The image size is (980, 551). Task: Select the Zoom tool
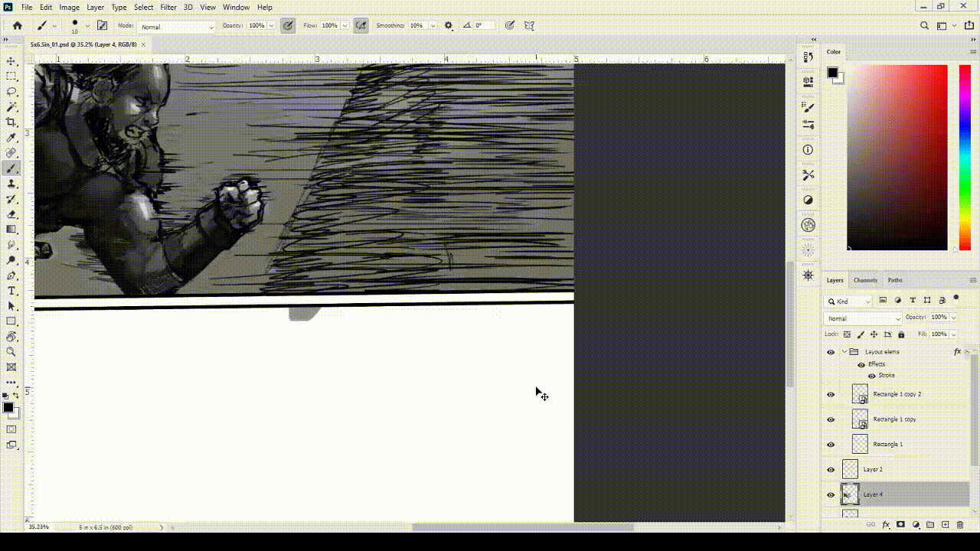pos(11,352)
